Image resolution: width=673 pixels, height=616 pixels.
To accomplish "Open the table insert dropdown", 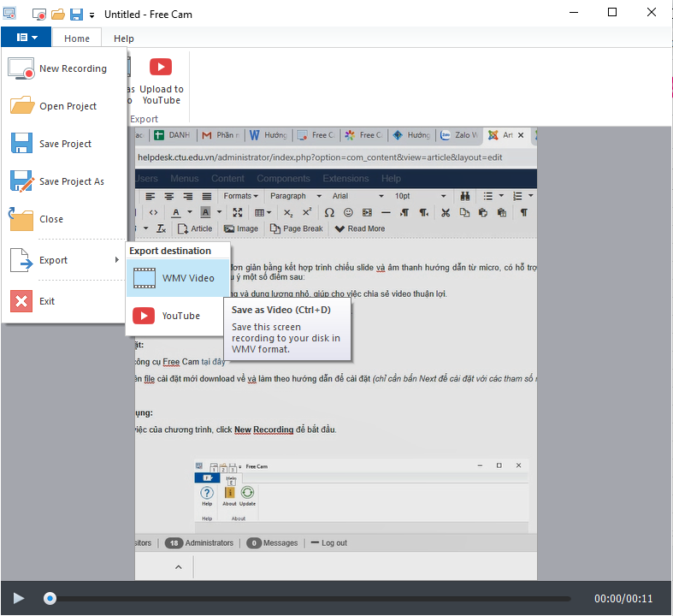I will click(x=263, y=212).
